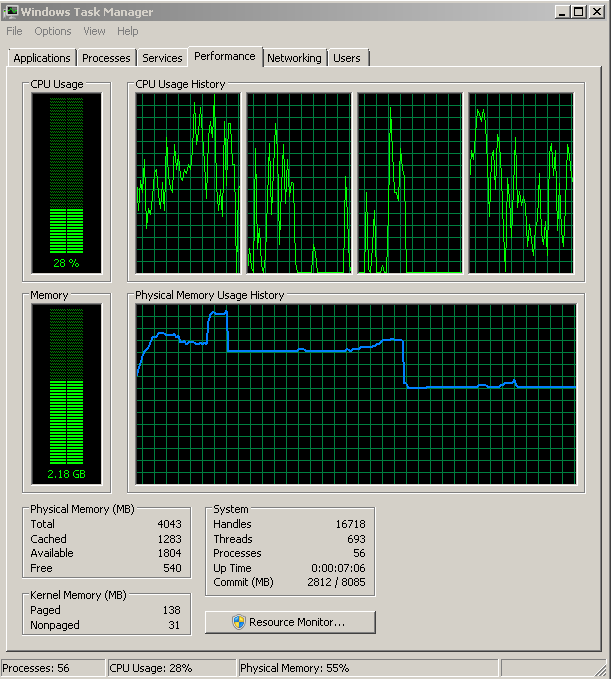Image resolution: width=611 pixels, height=679 pixels.
Task: Click the Up Time value 0:00:07:06
Action: click(x=338, y=568)
